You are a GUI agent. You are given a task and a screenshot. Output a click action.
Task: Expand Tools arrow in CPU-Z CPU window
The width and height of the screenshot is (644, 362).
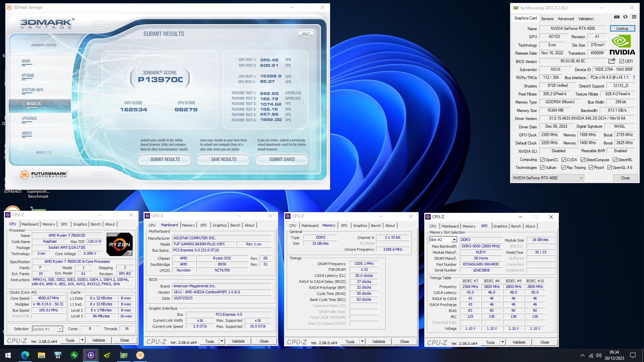coord(82,340)
